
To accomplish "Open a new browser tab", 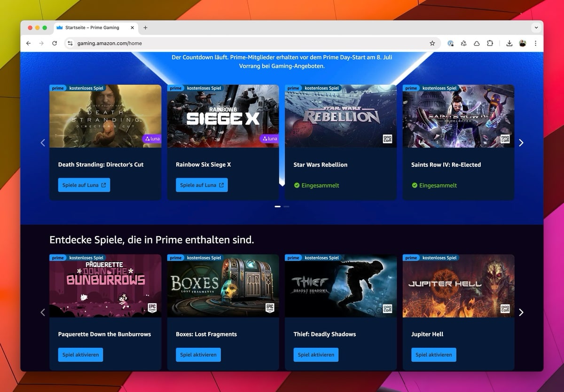I will click(x=145, y=28).
